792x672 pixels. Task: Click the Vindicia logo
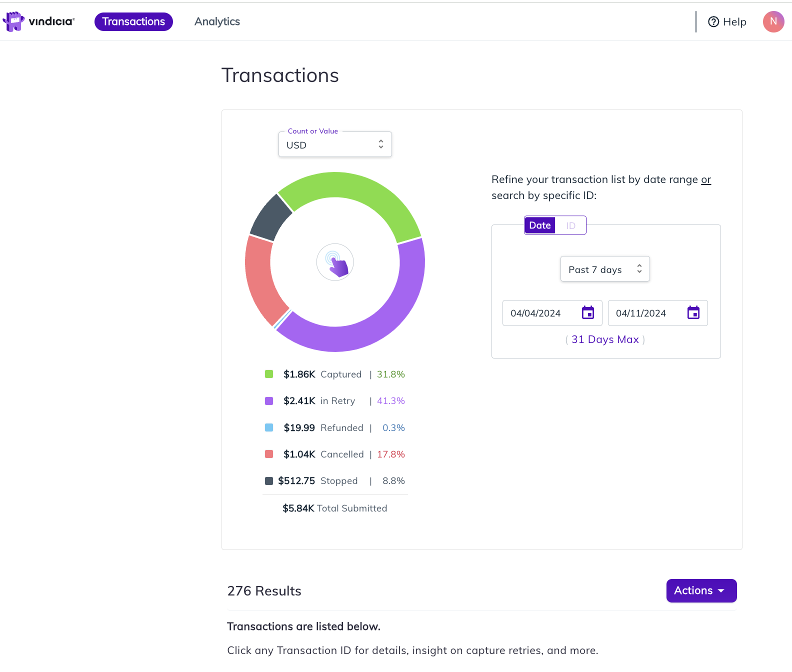click(x=38, y=21)
